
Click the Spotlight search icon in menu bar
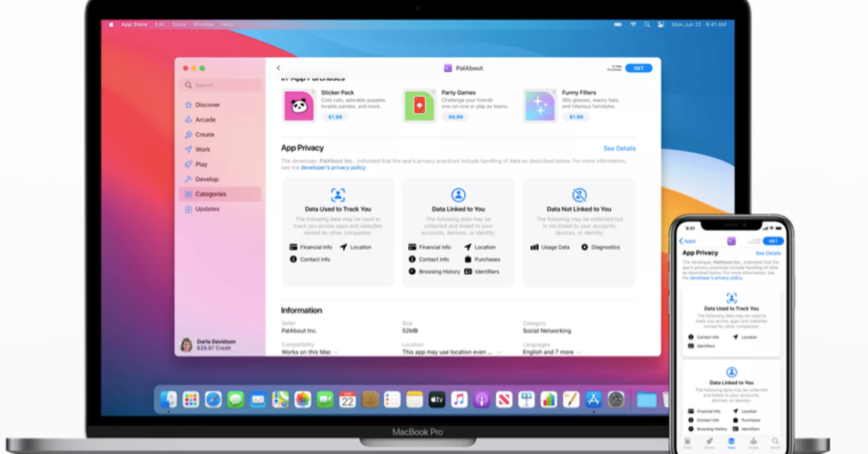(647, 25)
